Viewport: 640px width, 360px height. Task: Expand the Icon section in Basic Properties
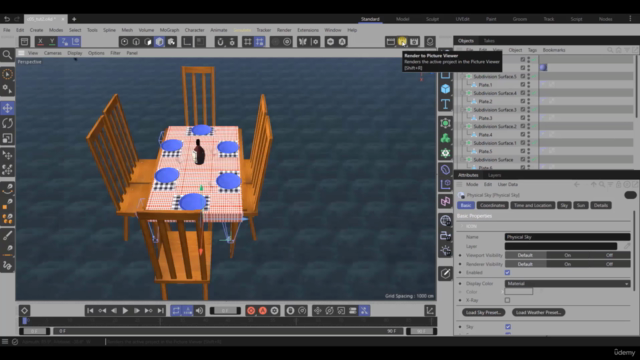(462, 226)
